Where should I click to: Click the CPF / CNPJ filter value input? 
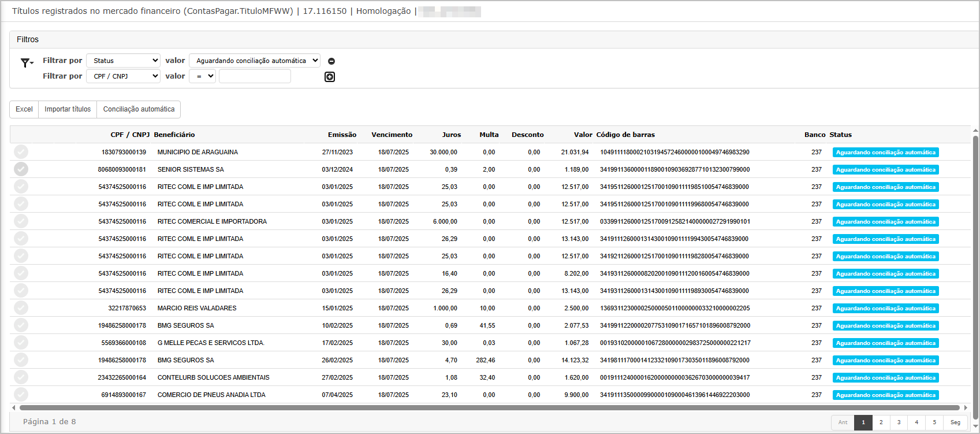coord(255,76)
